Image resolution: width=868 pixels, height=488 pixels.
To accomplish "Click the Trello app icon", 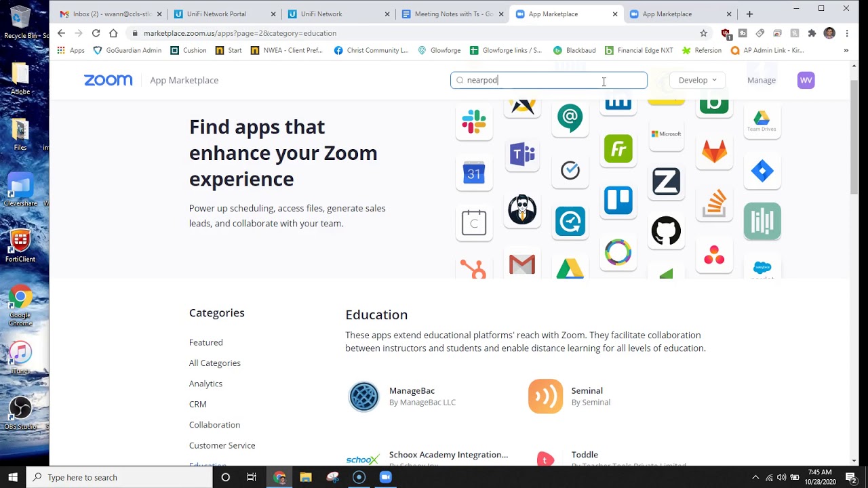I will [618, 201].
